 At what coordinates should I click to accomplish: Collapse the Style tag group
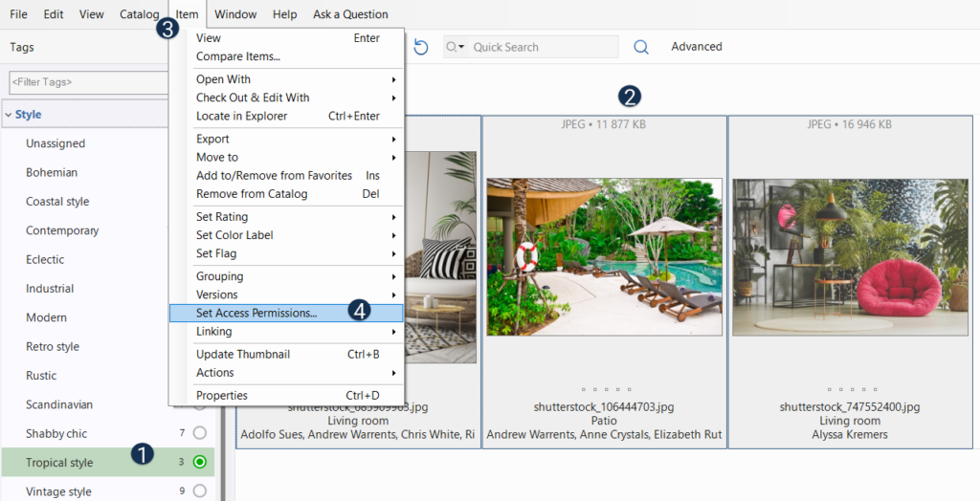(x=9, y=115)
